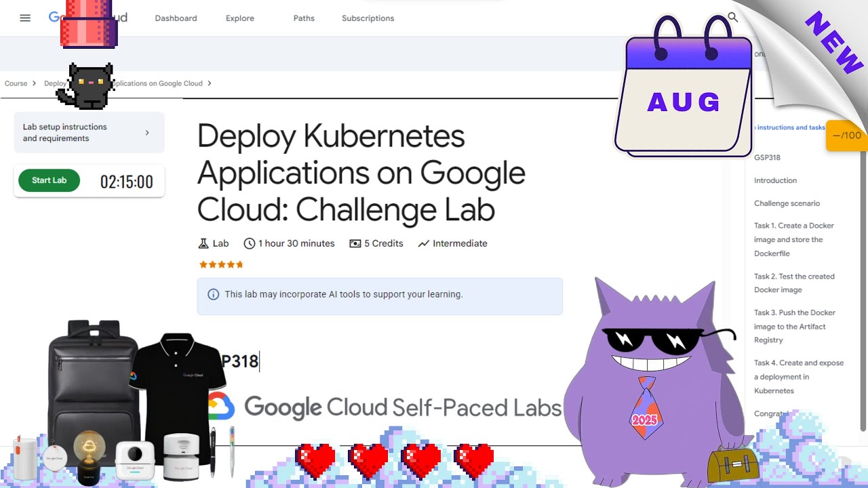Click the Course breadcrumb link
868x488 pixels.
[x=16, y=83]
